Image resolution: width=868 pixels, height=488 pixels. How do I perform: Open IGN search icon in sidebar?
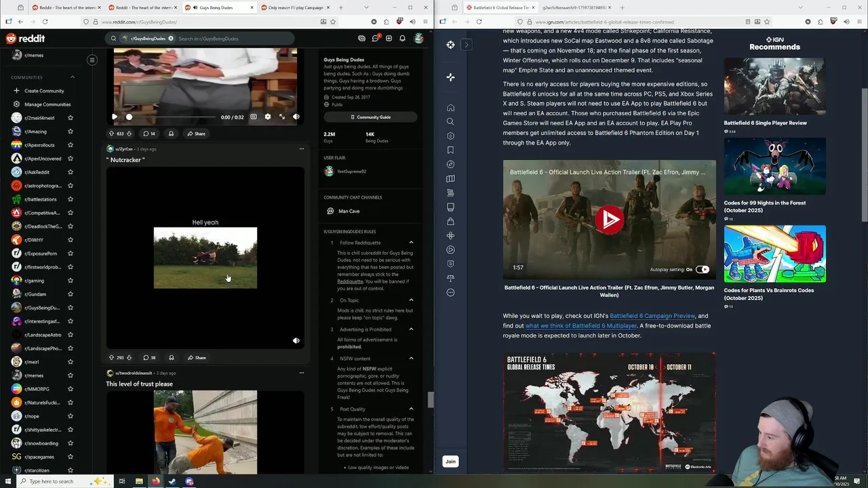(x=450, y=122)
